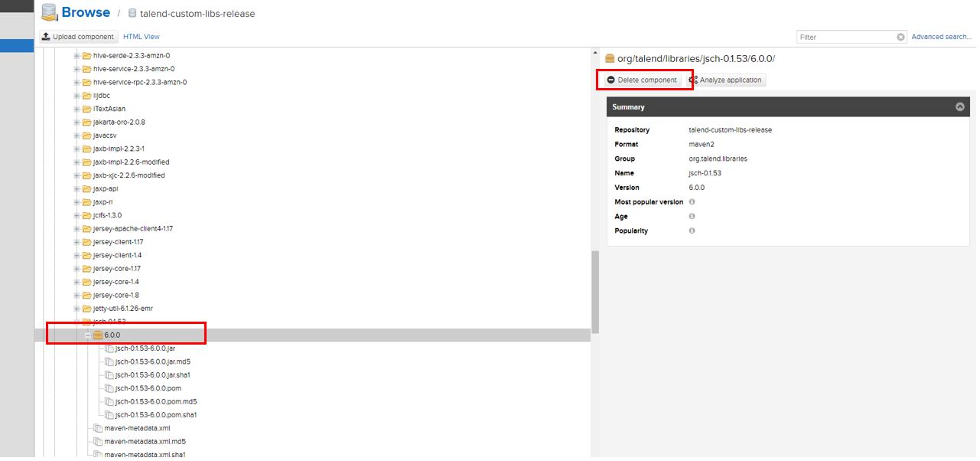980x461 pixels.
Task: Click the gear icon on Analyze application
Action: coord(693,80)
